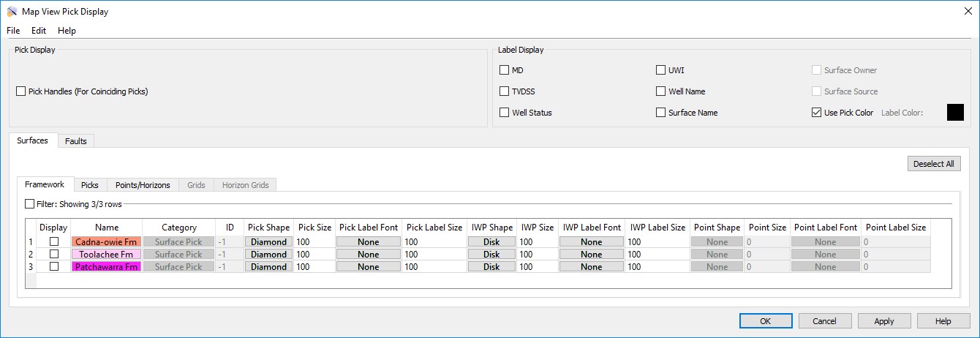Screen dimensions: 980x338
Task: Click the Map View Pick Display app icon
Action: point(12,12)
